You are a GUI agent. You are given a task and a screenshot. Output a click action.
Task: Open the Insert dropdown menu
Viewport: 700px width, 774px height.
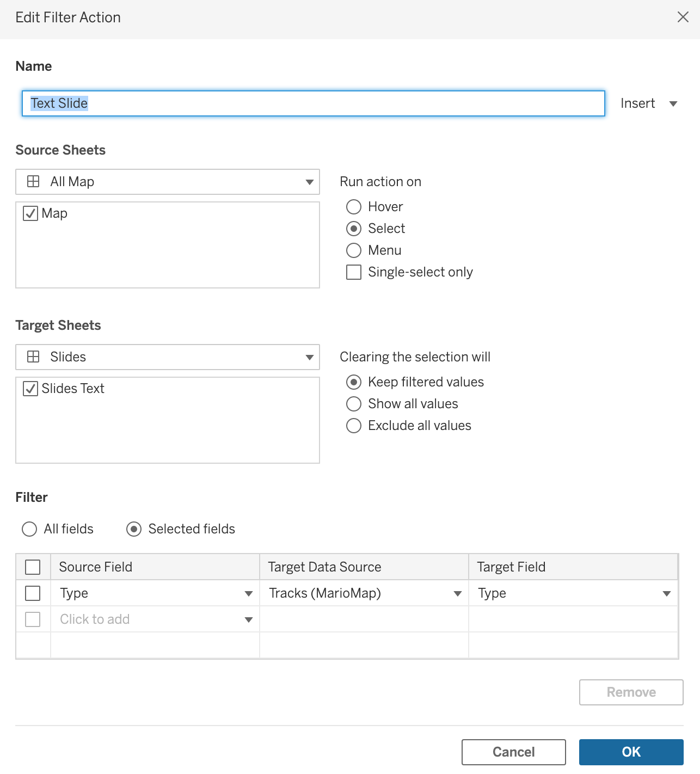click(x=649, y=103)
